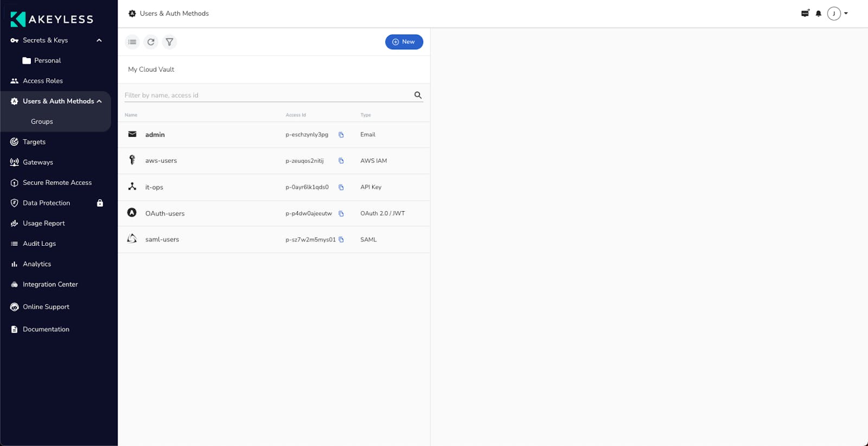
Task: Copy the admin access ID
Action: (341, 135)
